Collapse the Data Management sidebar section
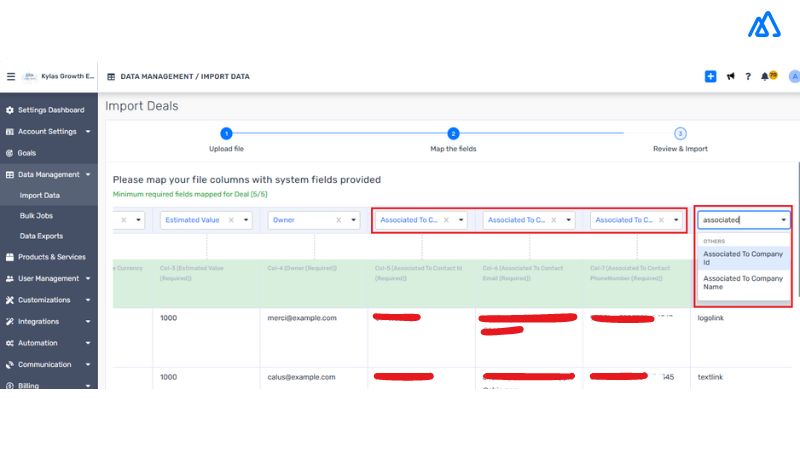The image size is (800, 450). 88,175
